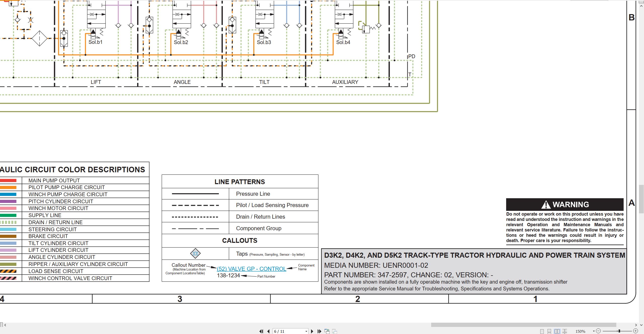Image resolution: width=644 pixels, height=334 pixels.
Task: Click the vertical scrollbar thumb
Action: 641,199
